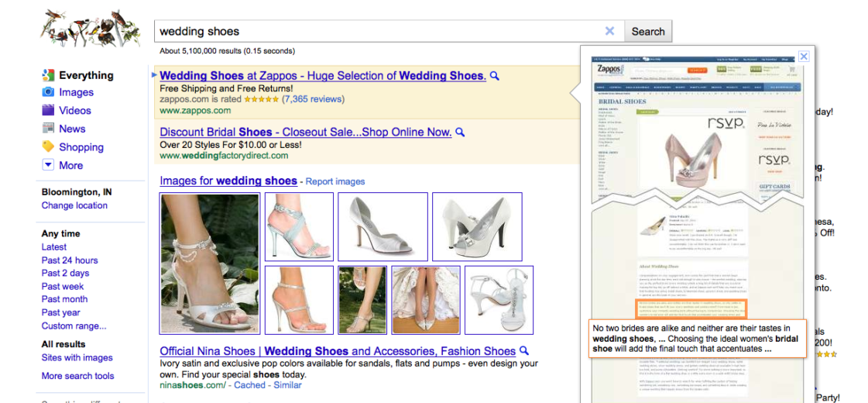Open the clear strap sandal on foot thumbnail
Image resolution: width=868 pixels, height=403 pixels.
coord(299,300)
